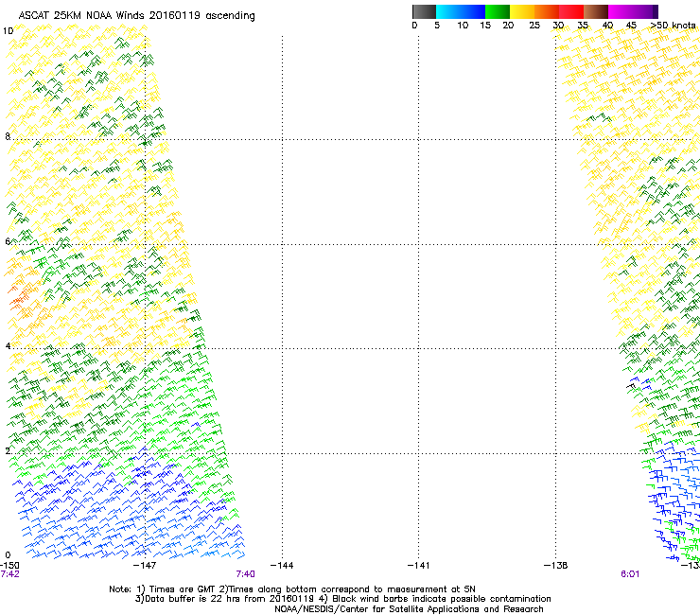
Task: Click the latitude label '2'
Action: pyautogui.click(x=8, y=451)
